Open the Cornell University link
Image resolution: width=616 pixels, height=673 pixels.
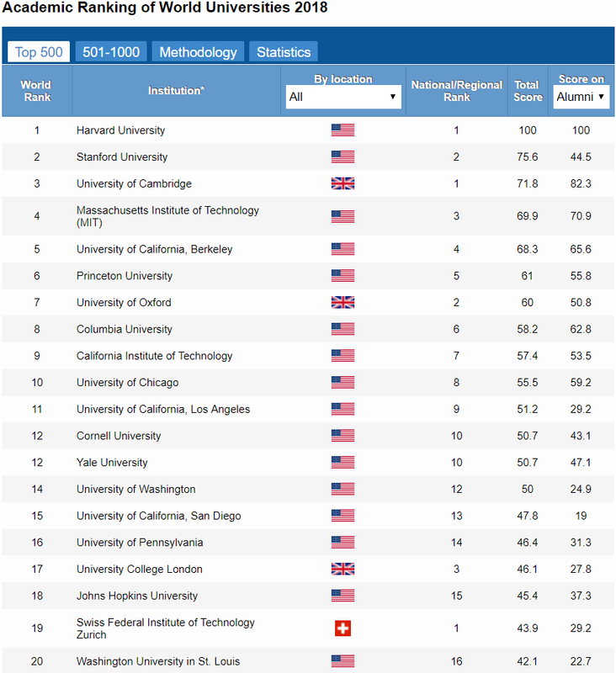tap(119, 436)
